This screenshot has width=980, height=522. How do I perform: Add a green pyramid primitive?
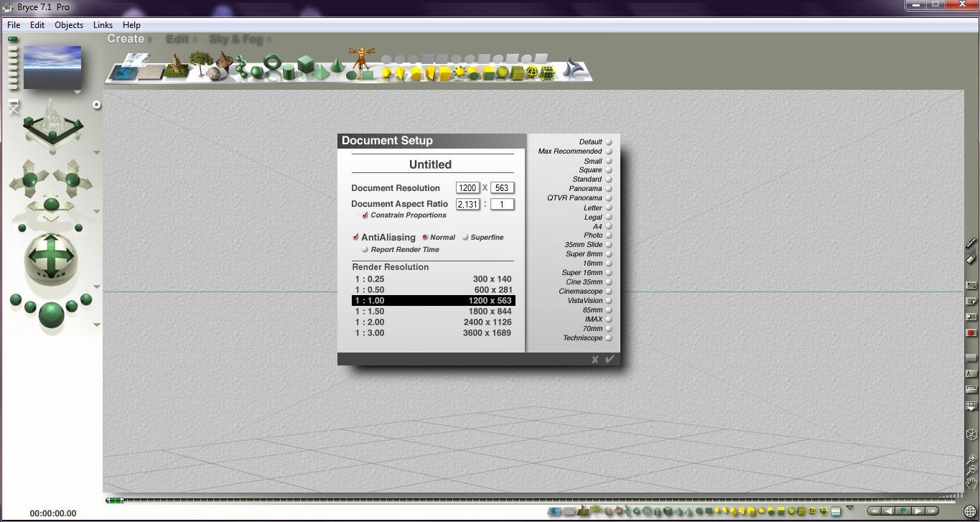(x=322, y=71)
